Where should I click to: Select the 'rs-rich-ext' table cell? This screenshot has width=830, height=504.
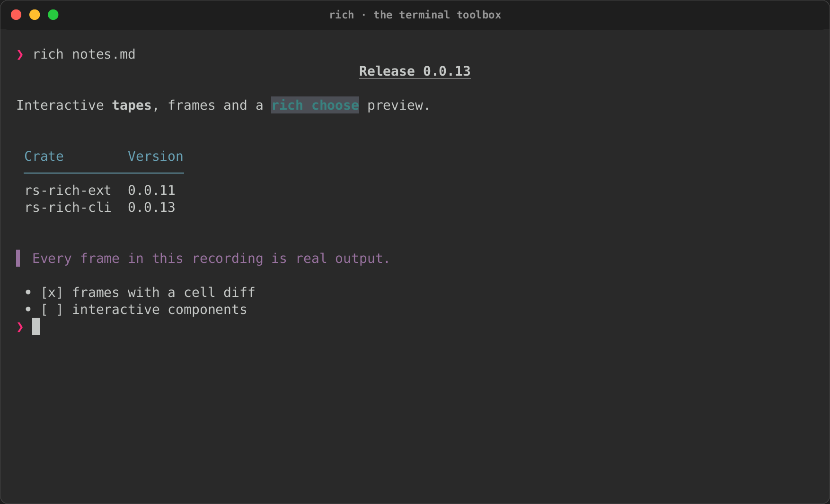(68, 191)
